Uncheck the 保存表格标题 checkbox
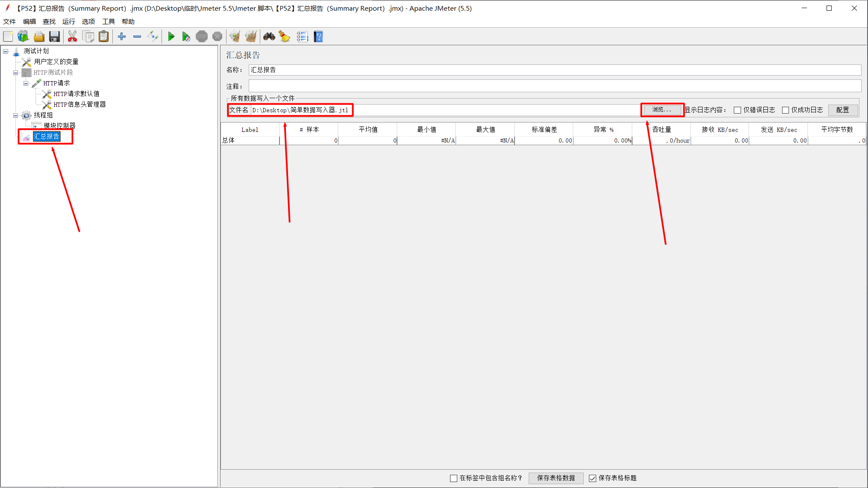This screenshot has width=868, height=488. 592,478
